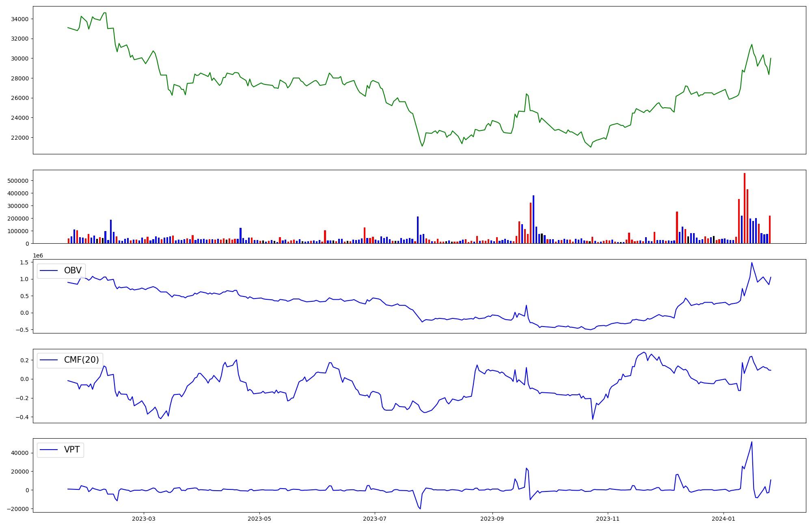The height and width of the screenshot is (528, 812).
Task: Click the 2023-07 date tick label
Action: pos(375,519)
